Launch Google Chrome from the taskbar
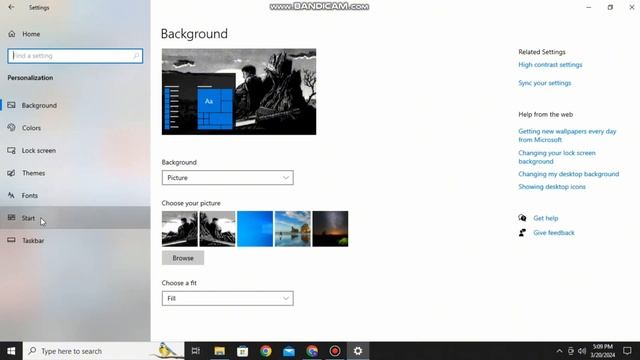 click(x=266, y=351)
